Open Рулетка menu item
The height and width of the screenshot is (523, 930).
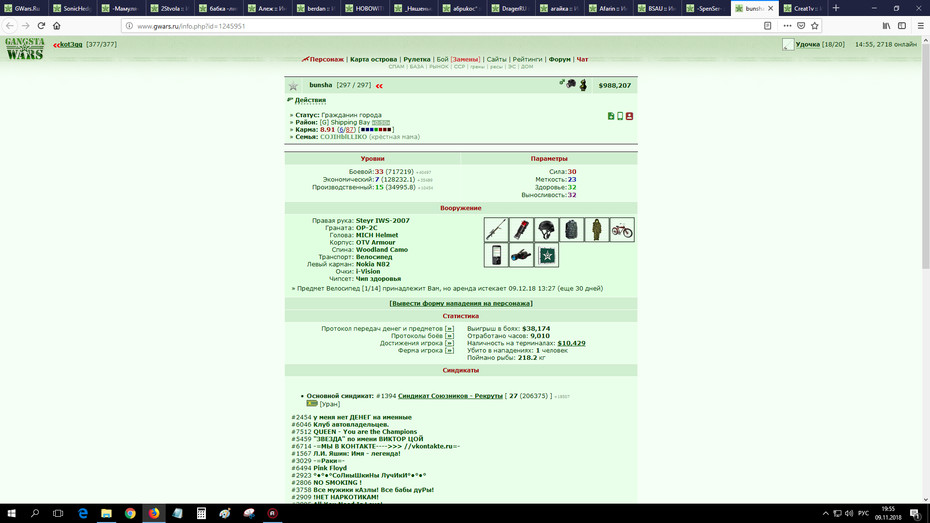point(417,59)
